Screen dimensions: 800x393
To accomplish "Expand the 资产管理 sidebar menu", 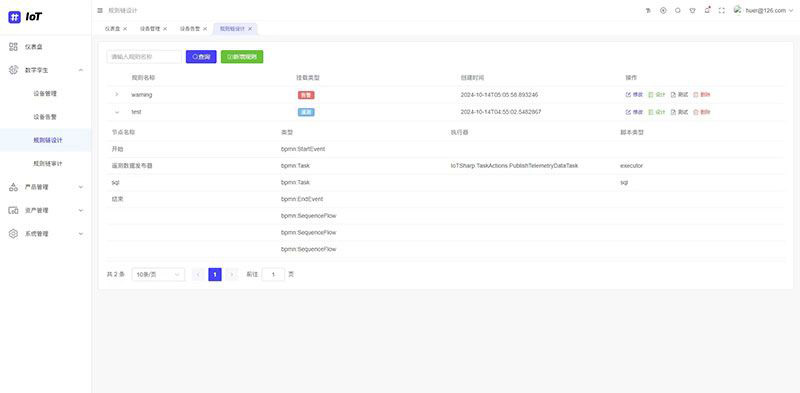I will [x=81, y=210].
